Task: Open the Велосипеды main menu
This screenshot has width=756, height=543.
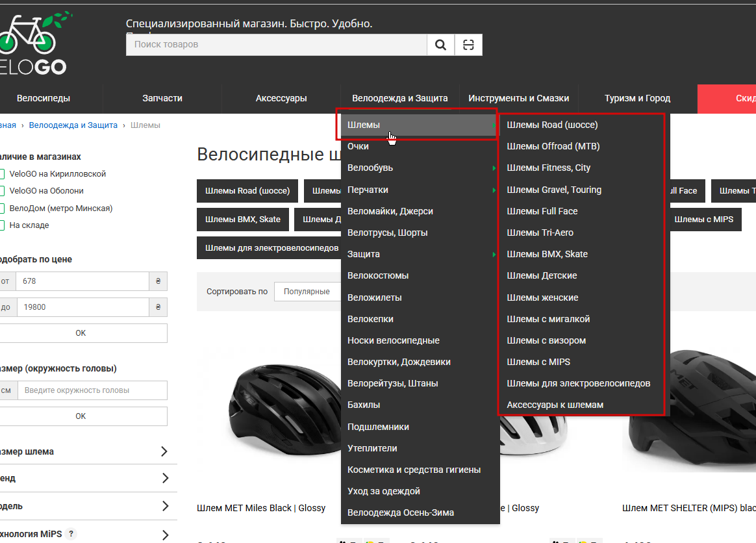Action: coord(44,98)
